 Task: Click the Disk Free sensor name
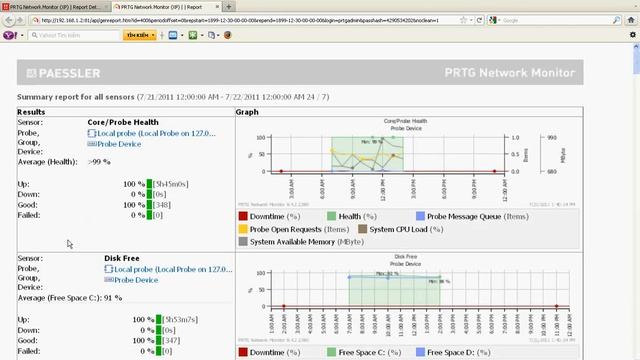pos(122,258)
